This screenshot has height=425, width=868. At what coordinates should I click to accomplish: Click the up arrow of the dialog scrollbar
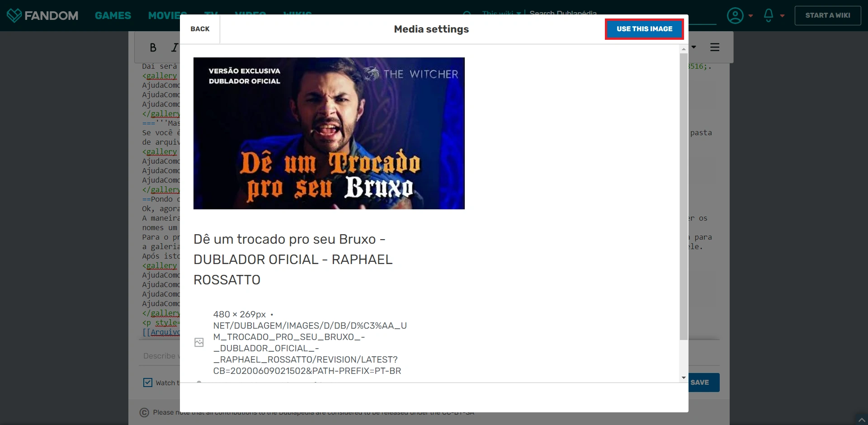tap(684, 49)
